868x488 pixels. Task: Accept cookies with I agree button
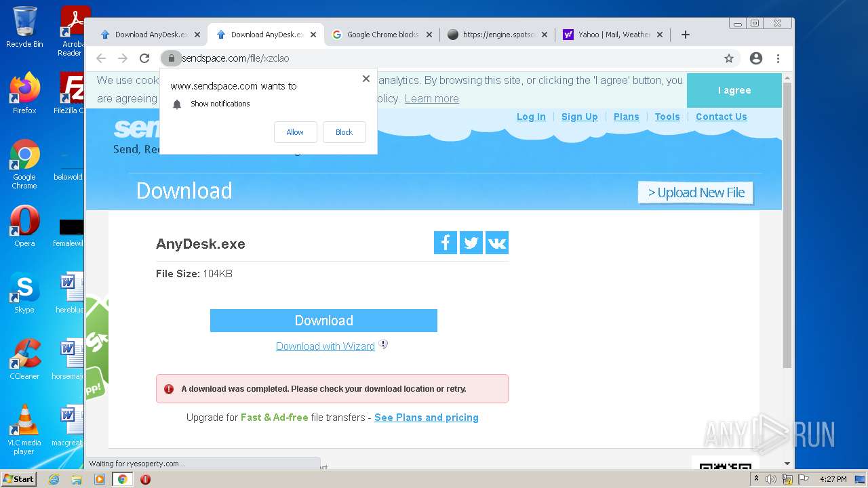tap(734, 90)
